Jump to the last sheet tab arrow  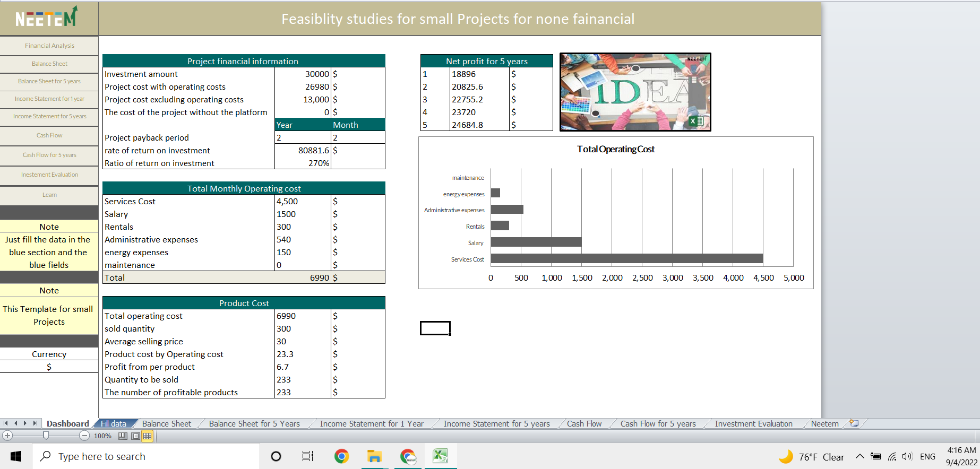[x=35, y=423]
